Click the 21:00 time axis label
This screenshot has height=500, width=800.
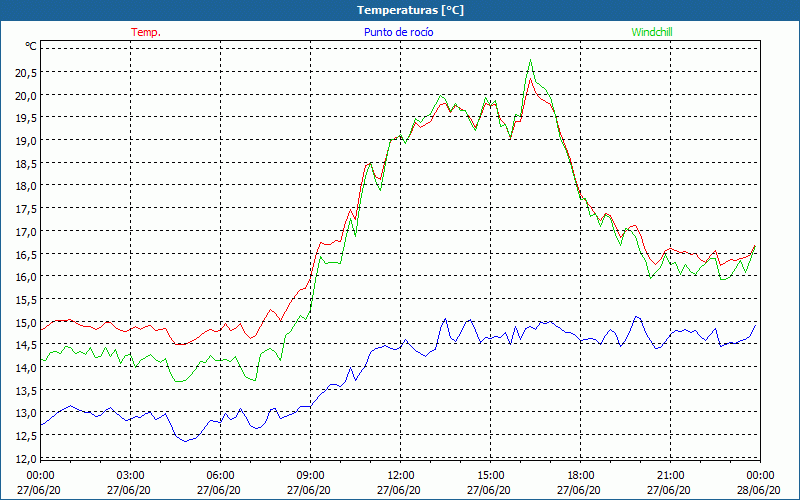click(x=670, y=476)
